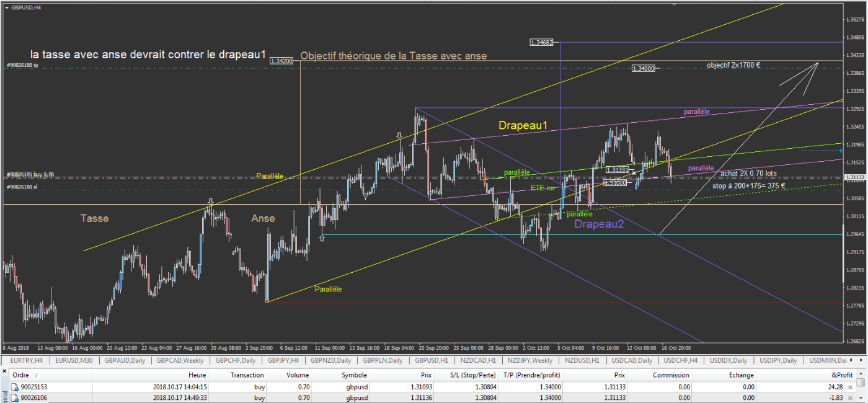
Task: Click the Transaction column header
Action: coord(237,375)
